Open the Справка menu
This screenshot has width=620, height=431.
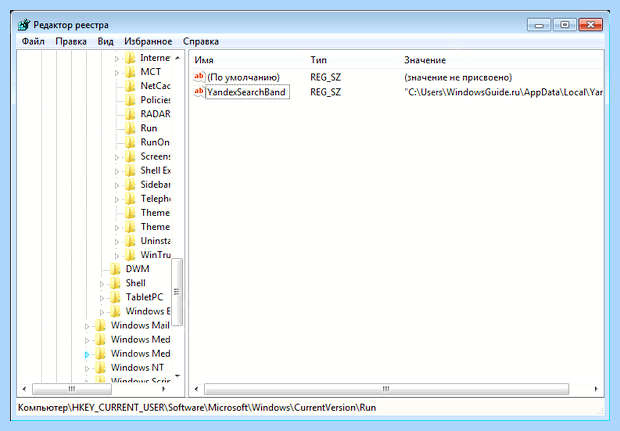200,42
